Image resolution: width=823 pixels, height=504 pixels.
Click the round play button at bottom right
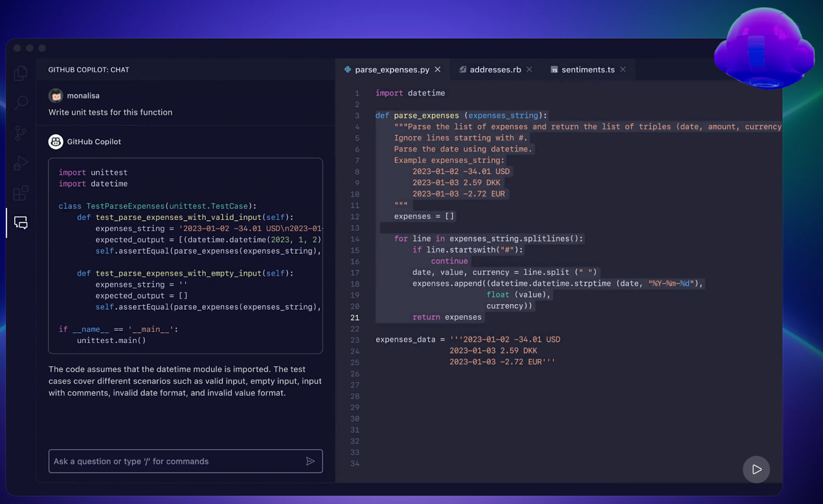(756, 469)
